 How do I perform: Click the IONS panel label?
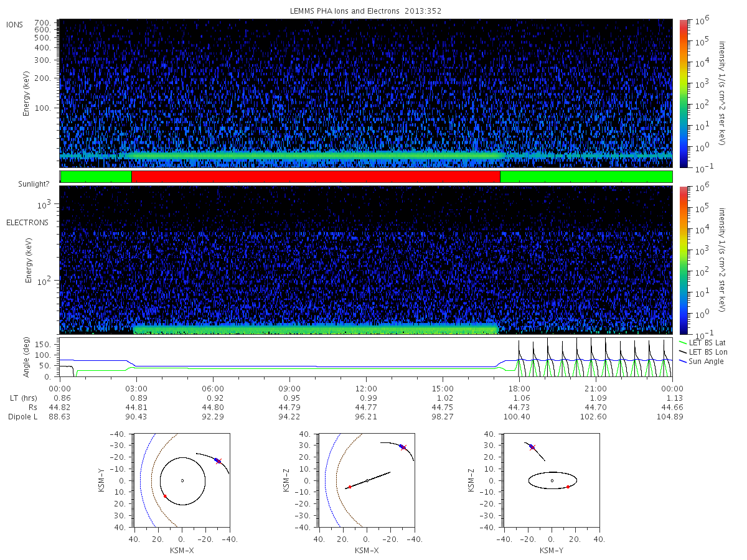pos(16,24)
